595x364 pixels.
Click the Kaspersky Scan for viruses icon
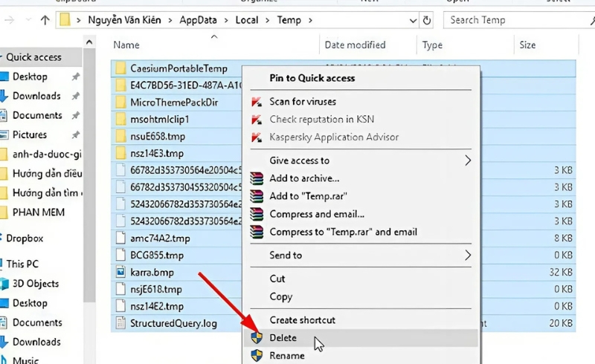pos(257,101)
